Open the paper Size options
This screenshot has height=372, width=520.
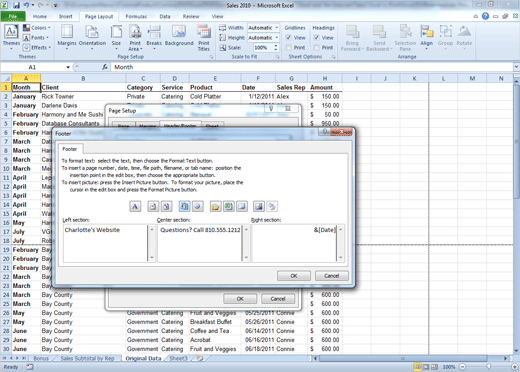click(116, 37)
